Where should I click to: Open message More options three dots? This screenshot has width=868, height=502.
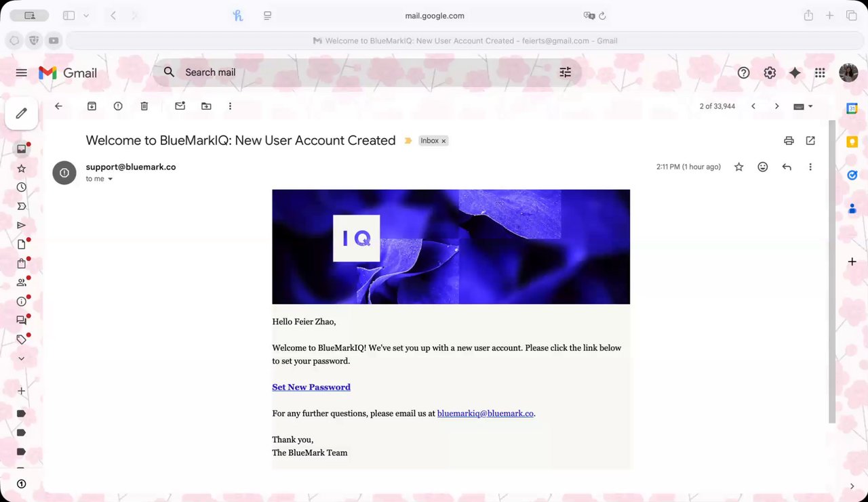point(810,167)
